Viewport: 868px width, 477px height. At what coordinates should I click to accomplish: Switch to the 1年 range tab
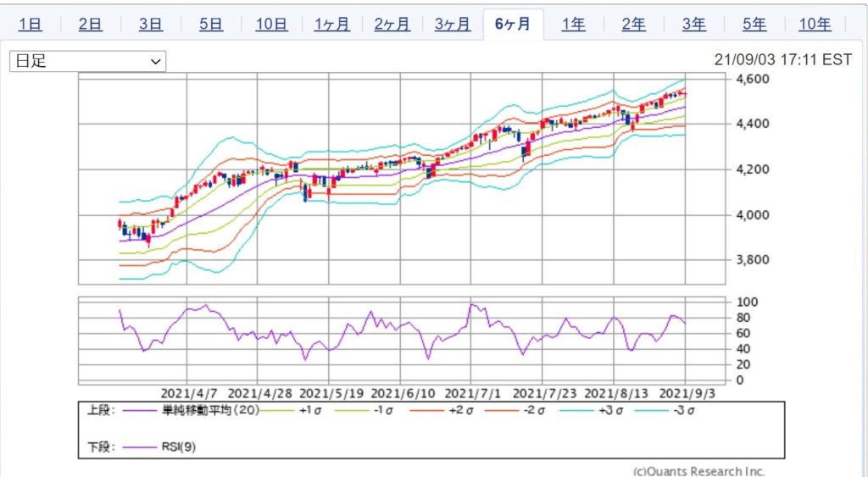[x=573, y=24]
